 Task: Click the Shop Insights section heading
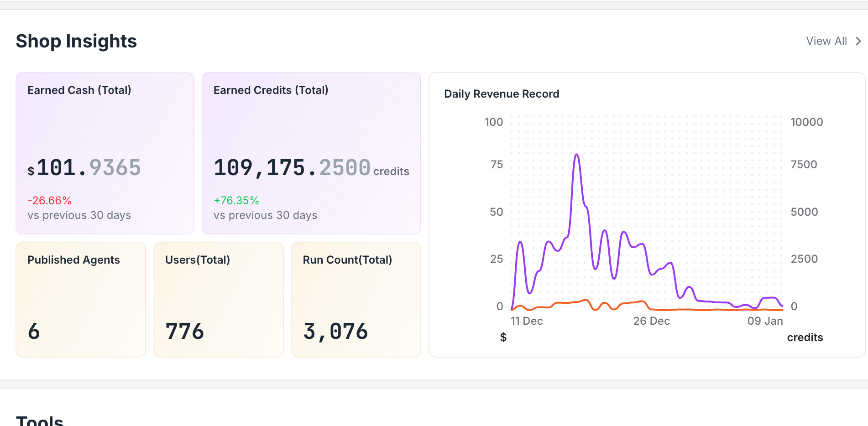(76, 41)
